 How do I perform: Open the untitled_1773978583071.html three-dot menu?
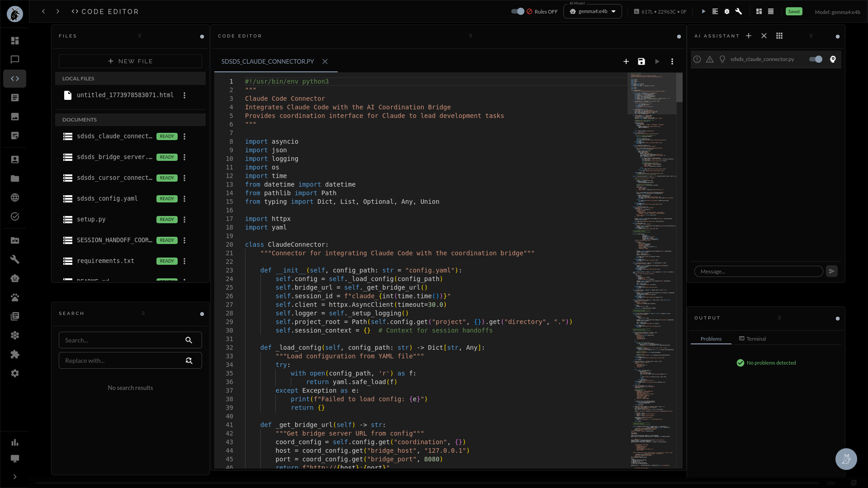[184, 95]
